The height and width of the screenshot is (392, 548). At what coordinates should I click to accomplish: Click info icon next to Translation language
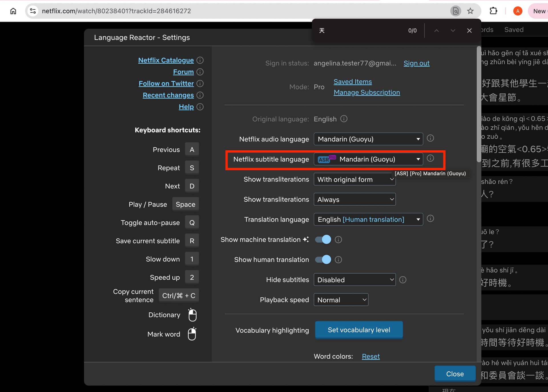coord(430,219)
